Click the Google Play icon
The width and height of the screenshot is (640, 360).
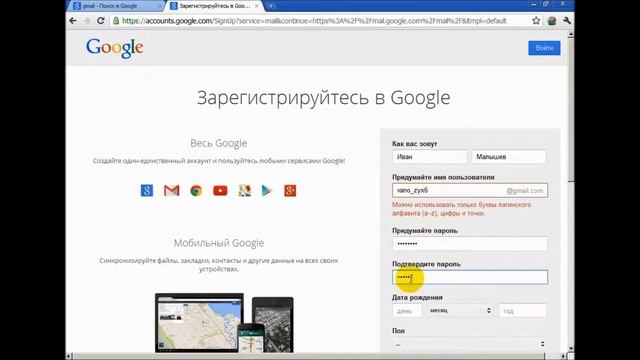(x=267, y=191)
